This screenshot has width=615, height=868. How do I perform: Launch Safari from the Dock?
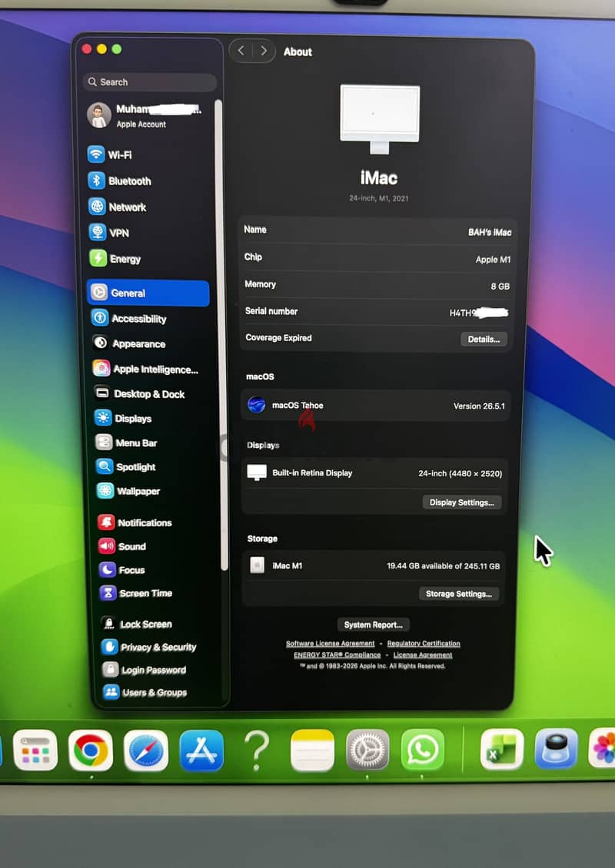click(146, 750)
